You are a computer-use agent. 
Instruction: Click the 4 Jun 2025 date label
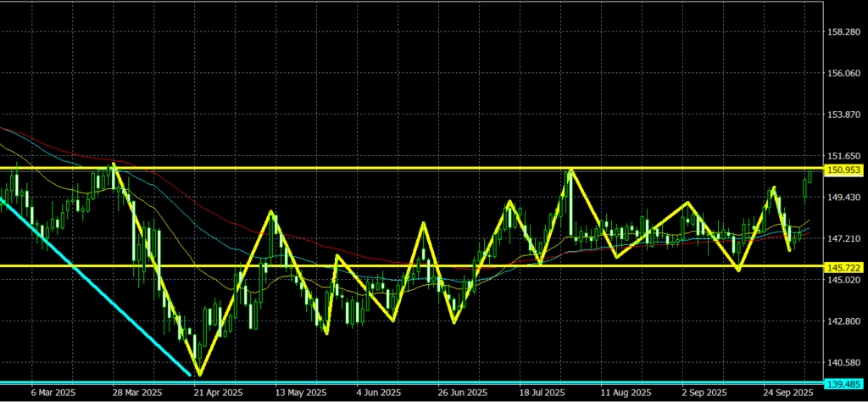point(379,394)
